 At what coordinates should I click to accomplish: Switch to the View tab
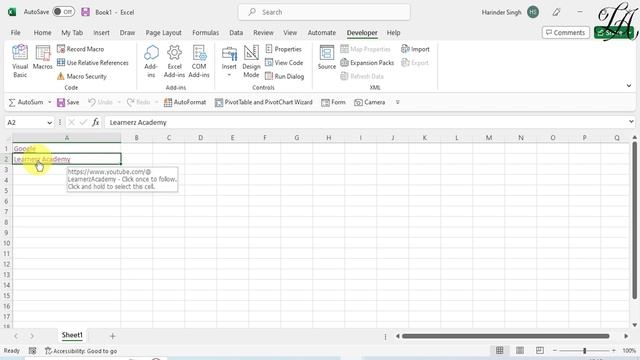[290, 33]
